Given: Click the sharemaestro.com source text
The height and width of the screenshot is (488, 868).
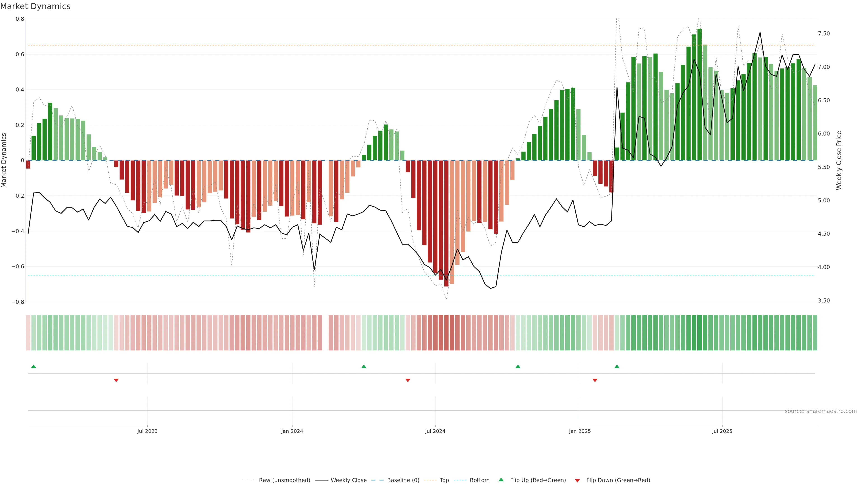Looking at the screenshot, I should (x=821, y=411).
